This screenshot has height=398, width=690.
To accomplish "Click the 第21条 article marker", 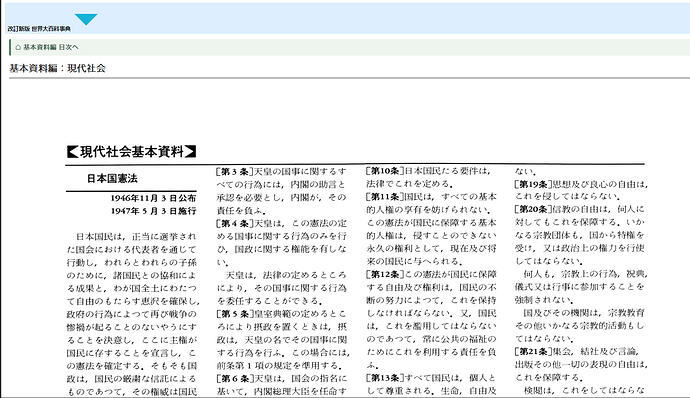I will pyautogui.click(x=534, y=351).
